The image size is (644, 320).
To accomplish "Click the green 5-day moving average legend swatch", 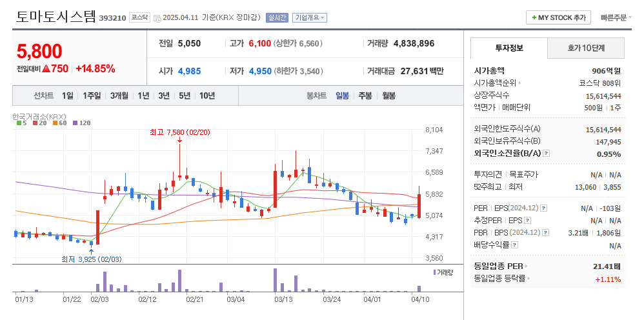I will [x=19, y=123].
